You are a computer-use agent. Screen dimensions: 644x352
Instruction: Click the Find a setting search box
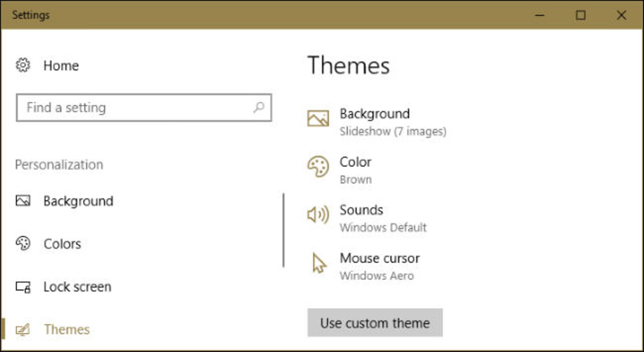click(x=134, y=107)
